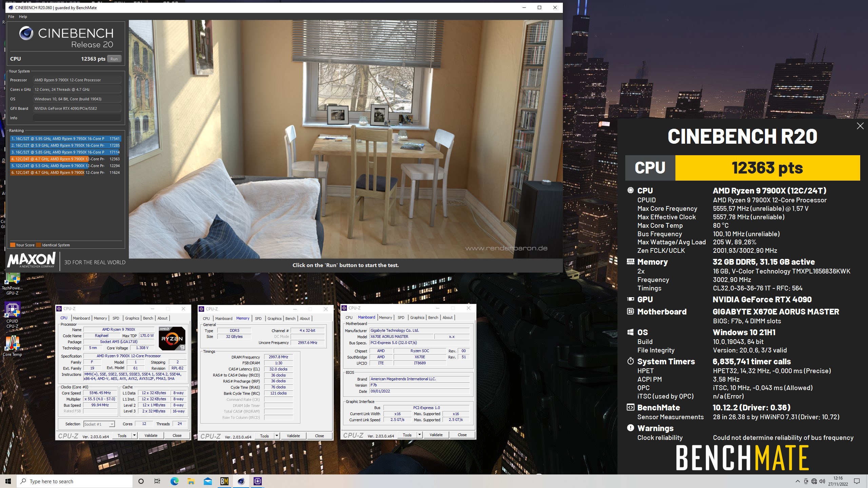
Task: Click the Processor field AMD Ryzen 9 7900X
Action: pyautogui.click(x=77, y=80)
